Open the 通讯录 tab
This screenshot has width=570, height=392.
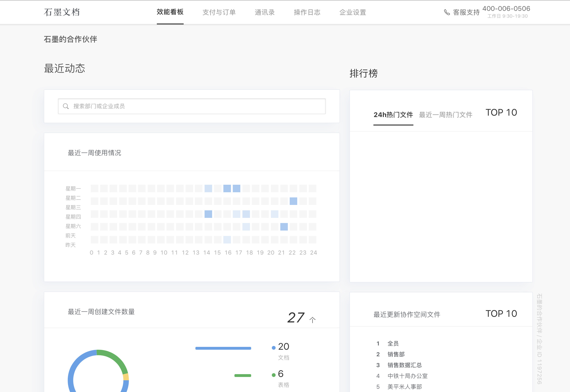click(x=265, y=12)
